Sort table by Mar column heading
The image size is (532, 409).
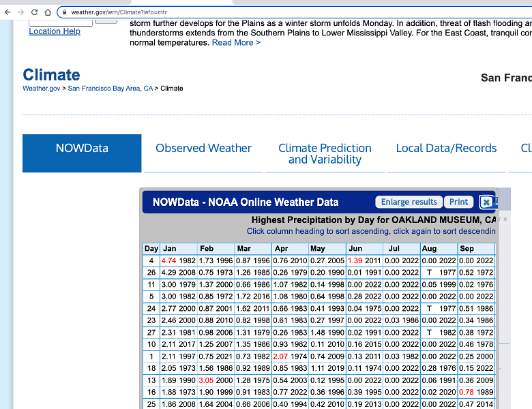[x=253, y=249]
